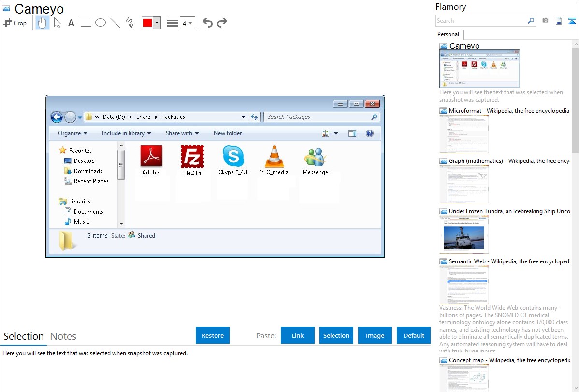579x392 pixels.
Task: Paste as Link button
Action: pyautogui.click(x=298, y=335)
